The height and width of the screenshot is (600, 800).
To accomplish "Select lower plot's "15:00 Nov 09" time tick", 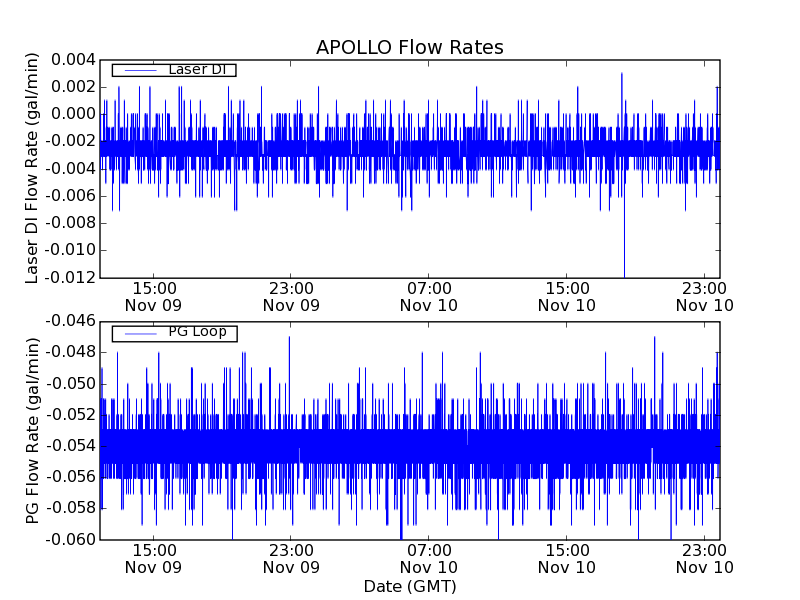I will tap(153, 558).
